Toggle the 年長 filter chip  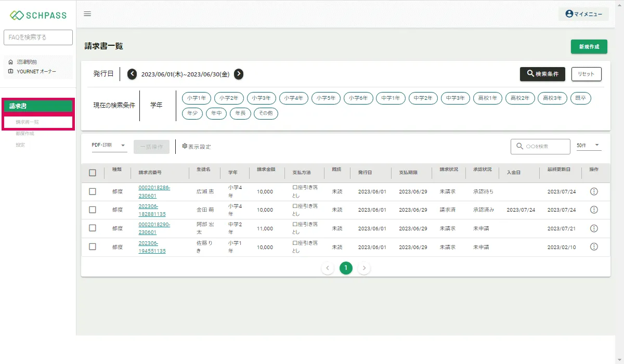tap(240, 113)
